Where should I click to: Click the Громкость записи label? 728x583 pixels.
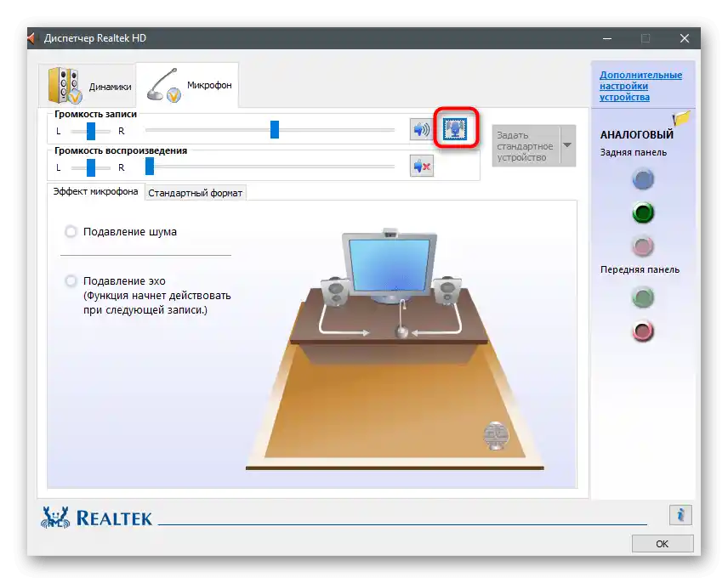pyautogui.click(x=95, y=114)
